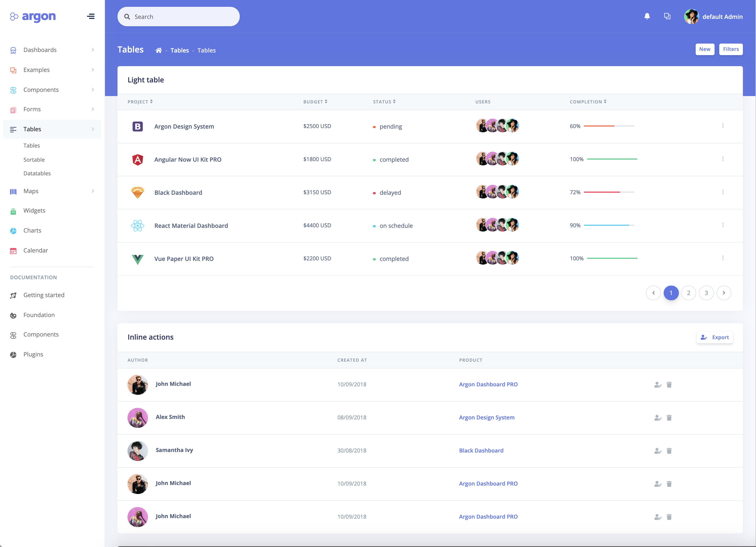Open options menu for Vue Paper UI Kit row
The image size is (756, 547).
(x=723, y=258)
